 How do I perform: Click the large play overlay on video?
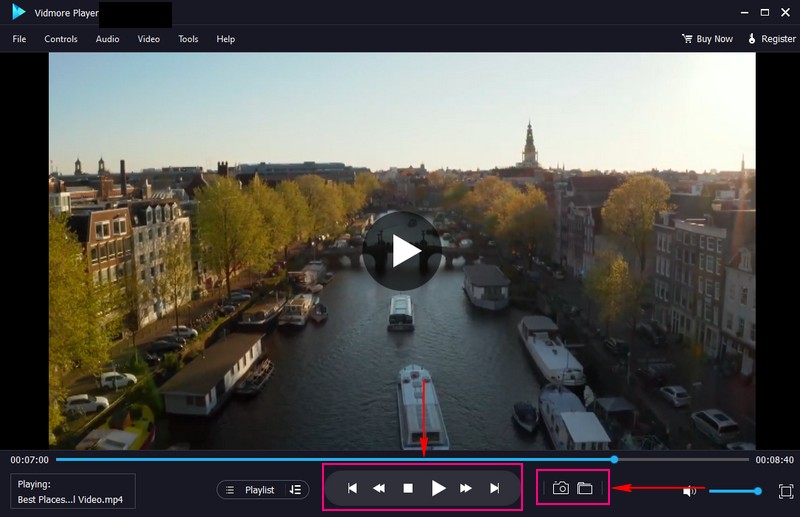[x=402, y=251]
